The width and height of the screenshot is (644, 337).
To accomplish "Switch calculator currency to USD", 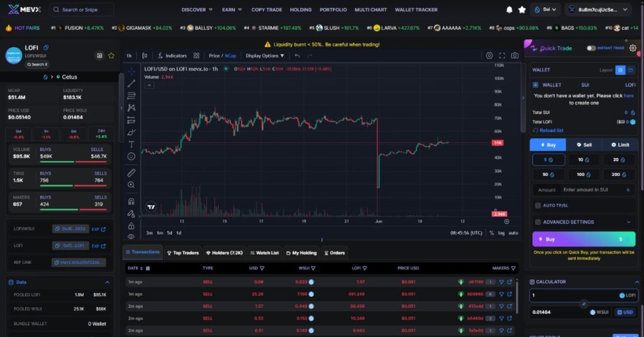I will pos(625,312).
